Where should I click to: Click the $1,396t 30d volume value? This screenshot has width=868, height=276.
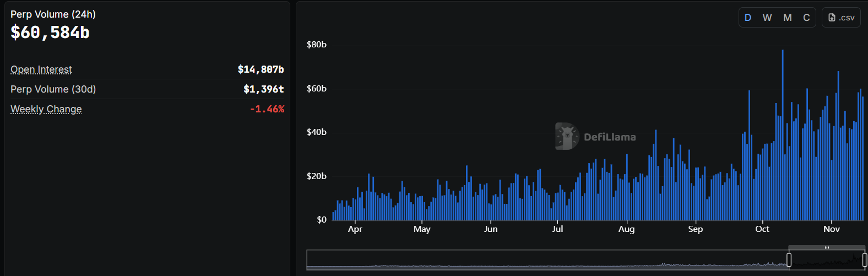[x=264, y=89]
